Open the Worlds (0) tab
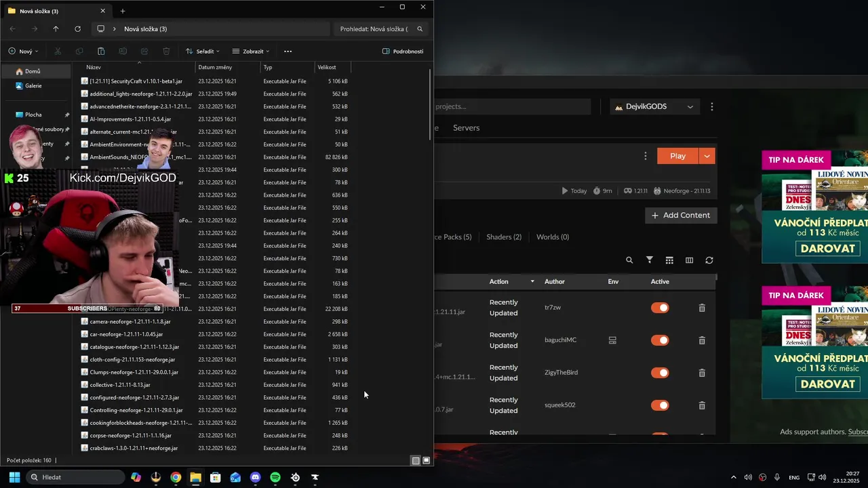868x488 pixels. pyautogui.click(x=553, y=237)
